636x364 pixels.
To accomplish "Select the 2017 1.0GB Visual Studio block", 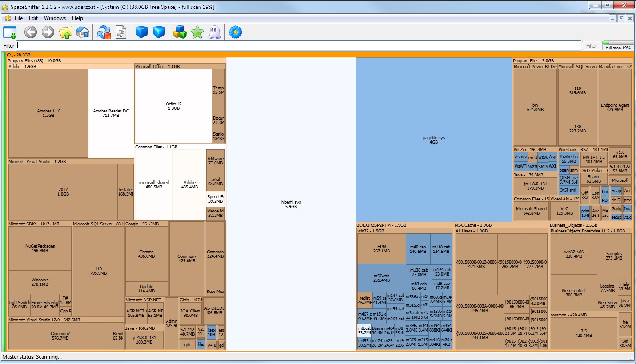I will point(63,192).
